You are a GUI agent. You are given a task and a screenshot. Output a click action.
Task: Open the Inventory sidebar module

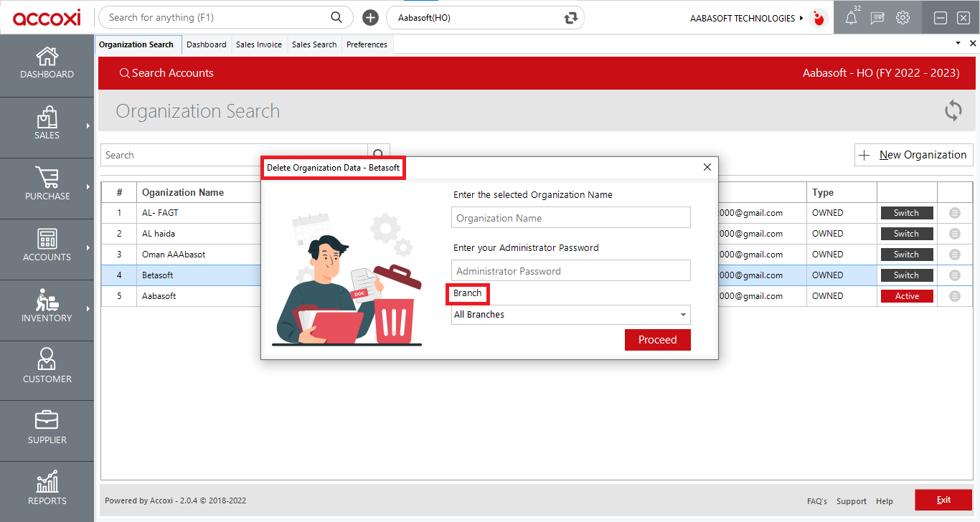pos(47,308)
